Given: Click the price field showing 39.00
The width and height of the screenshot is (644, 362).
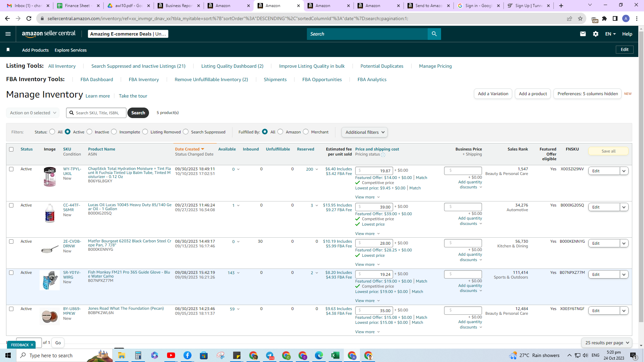Looking at the screenshot, I should pos(374,207).
